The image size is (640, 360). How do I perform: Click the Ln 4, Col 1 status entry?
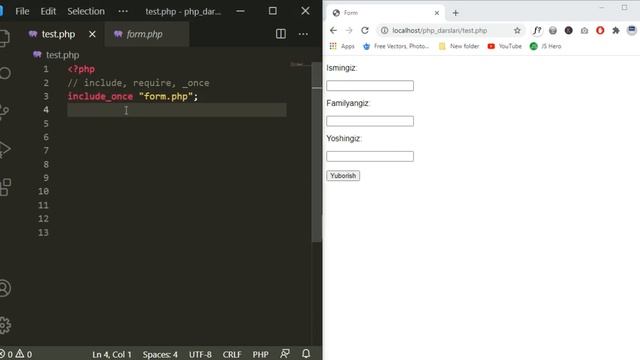[111, 354]
